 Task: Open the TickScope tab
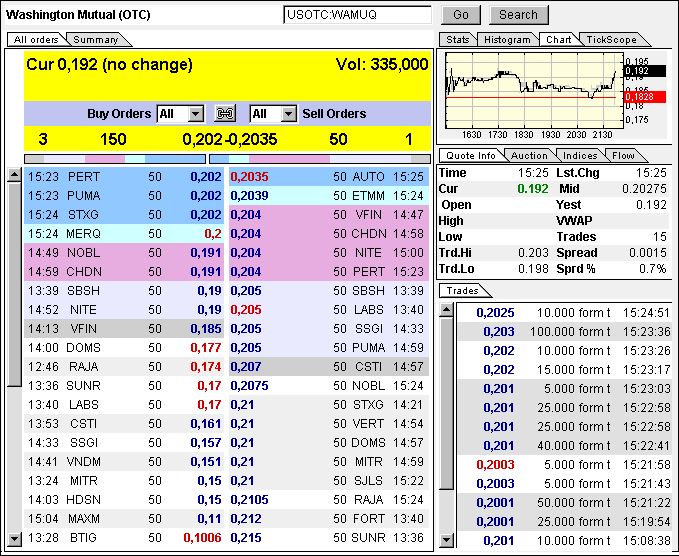tap(611, 39)
